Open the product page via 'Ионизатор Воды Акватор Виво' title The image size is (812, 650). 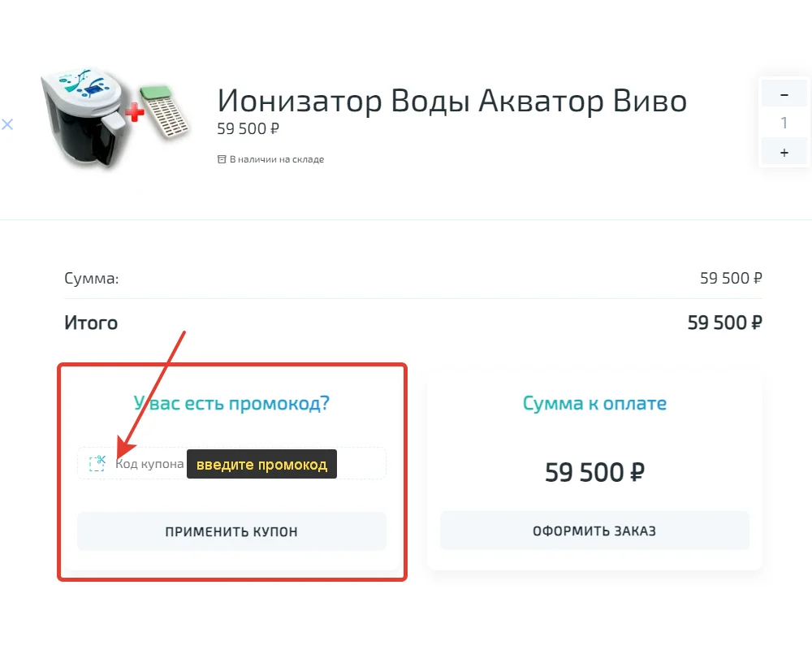point(451,100)
